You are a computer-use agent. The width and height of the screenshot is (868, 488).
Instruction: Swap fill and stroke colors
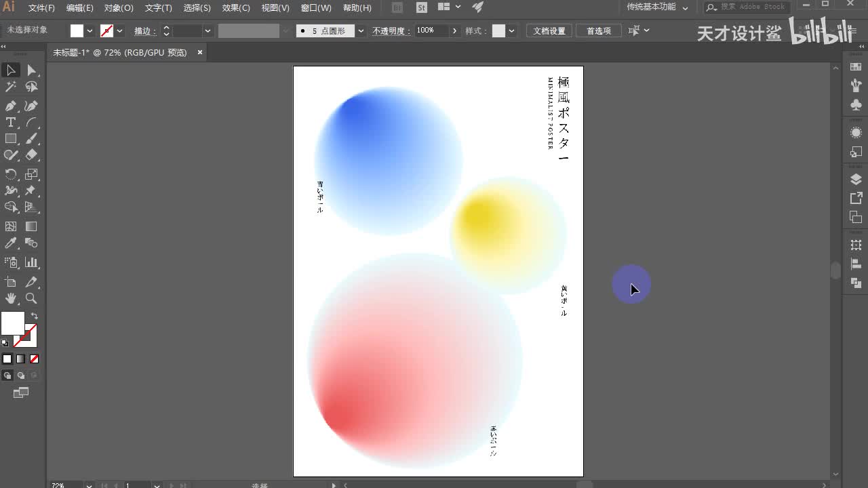pos(34,316)
